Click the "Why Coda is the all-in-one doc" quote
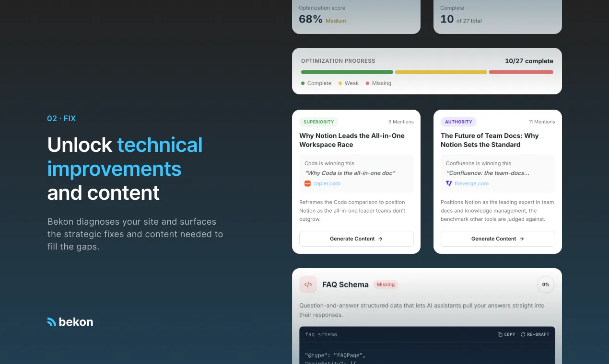This screenshot has height=364, width=609. coord(350,173)
